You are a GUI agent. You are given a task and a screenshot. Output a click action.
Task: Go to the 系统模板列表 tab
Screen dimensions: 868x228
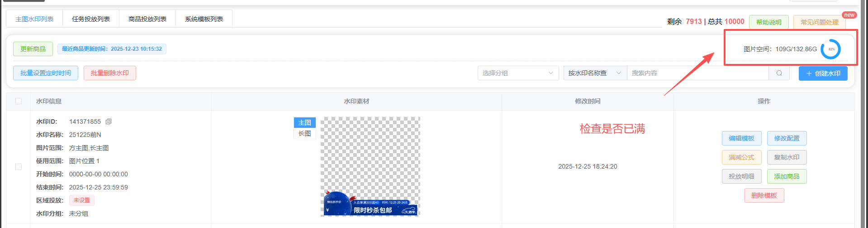(204, 19)
